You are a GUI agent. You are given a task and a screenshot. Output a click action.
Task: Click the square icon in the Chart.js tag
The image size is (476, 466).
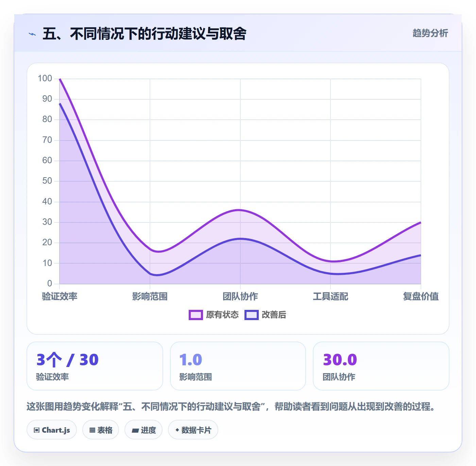coord(37,430)
